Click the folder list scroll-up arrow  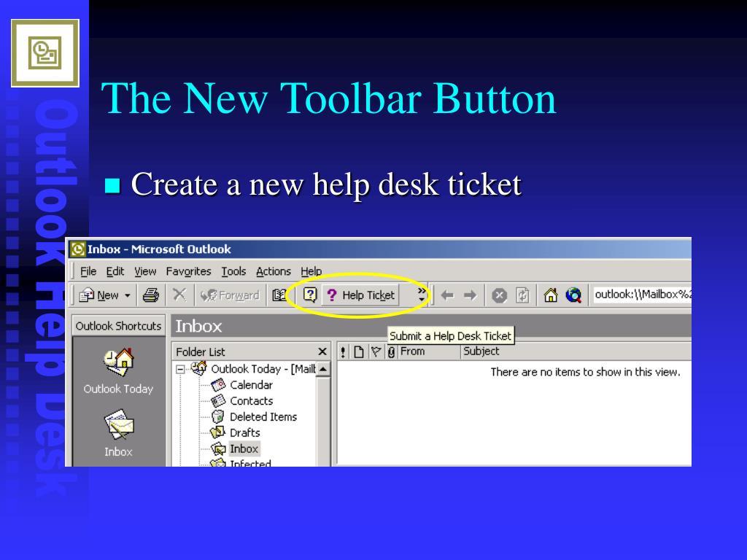click(323, 369)
